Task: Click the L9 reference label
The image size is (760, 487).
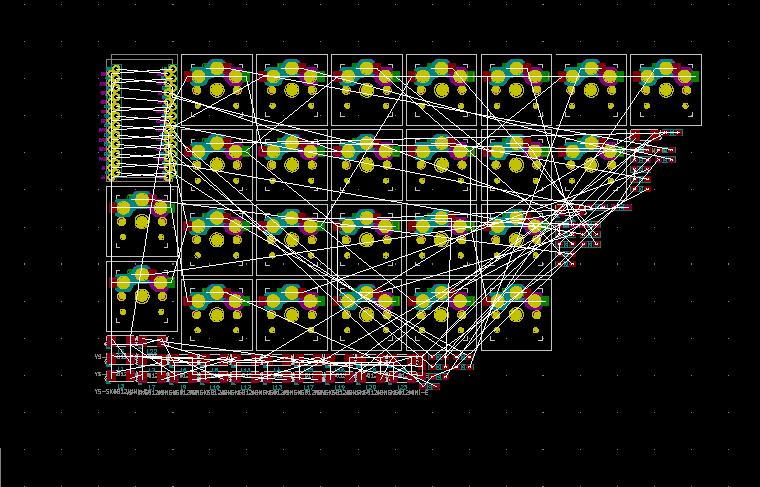Action: (x=183, y=387)
